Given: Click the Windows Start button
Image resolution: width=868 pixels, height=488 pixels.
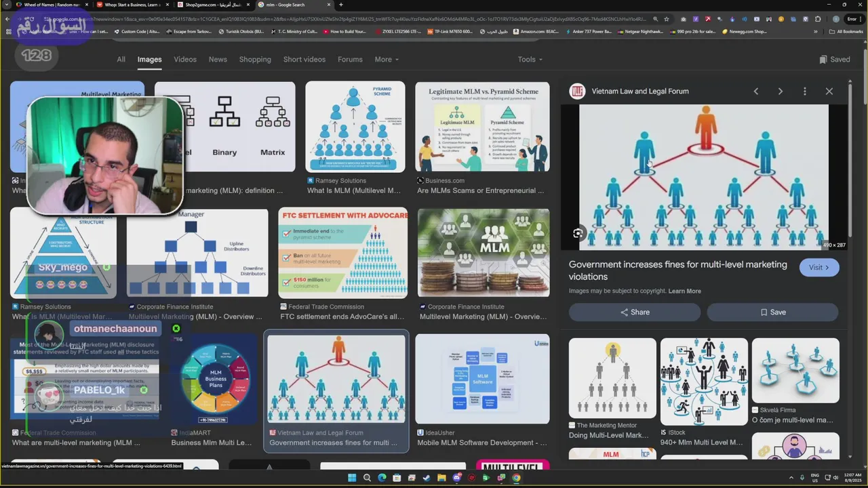Looking at the screenshot, I should click(352, 478).
